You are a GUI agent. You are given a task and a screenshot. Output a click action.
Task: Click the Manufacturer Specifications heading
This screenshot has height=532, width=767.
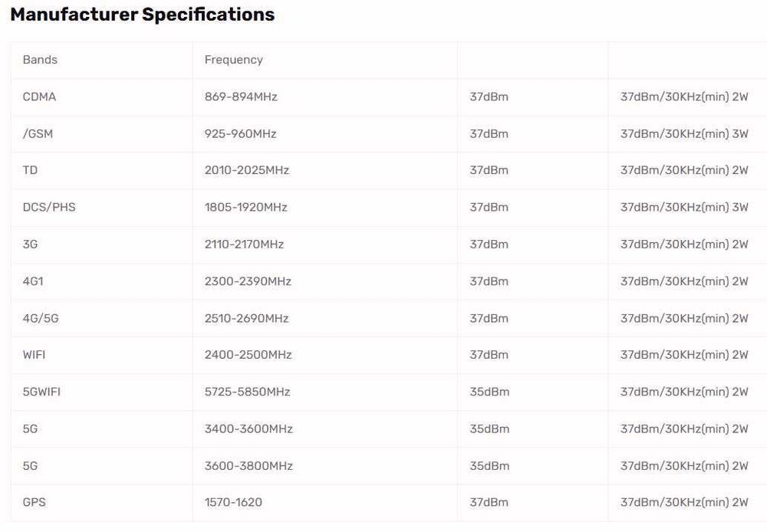(x=142, y=15)
